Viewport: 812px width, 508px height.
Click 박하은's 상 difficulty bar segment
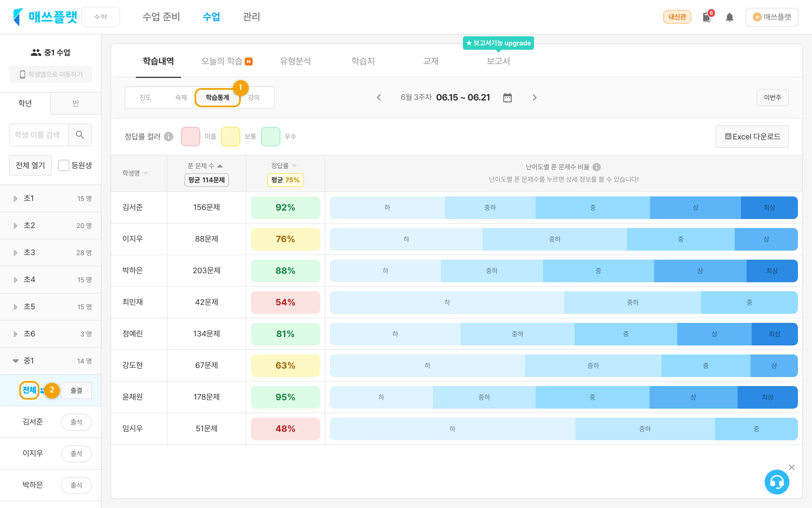[x=700, y=271]
